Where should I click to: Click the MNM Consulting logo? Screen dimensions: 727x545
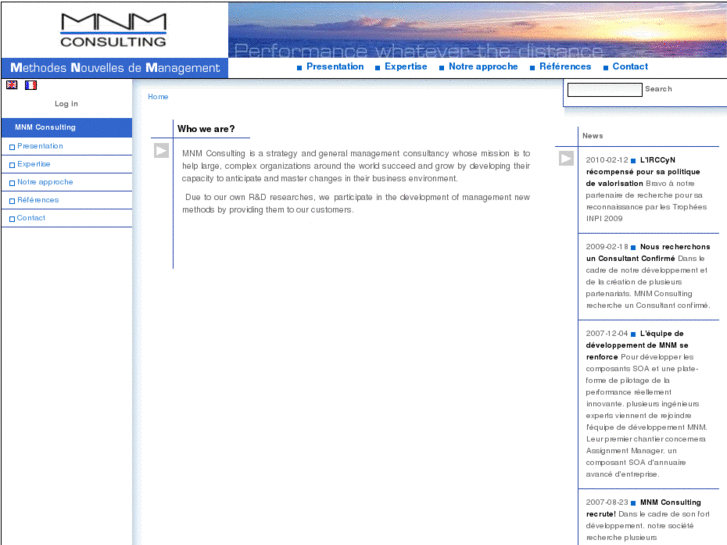tap(113, 30)
